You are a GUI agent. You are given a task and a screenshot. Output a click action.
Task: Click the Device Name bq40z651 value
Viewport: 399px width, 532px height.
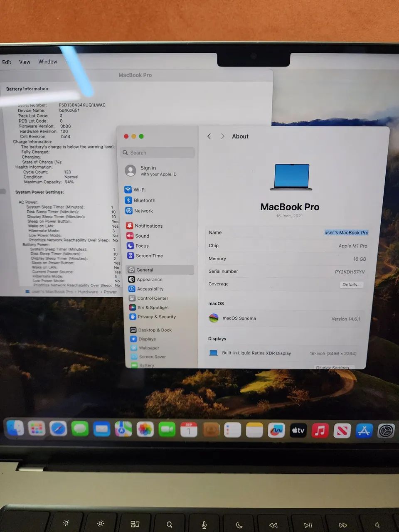click(x=69, y=111)
